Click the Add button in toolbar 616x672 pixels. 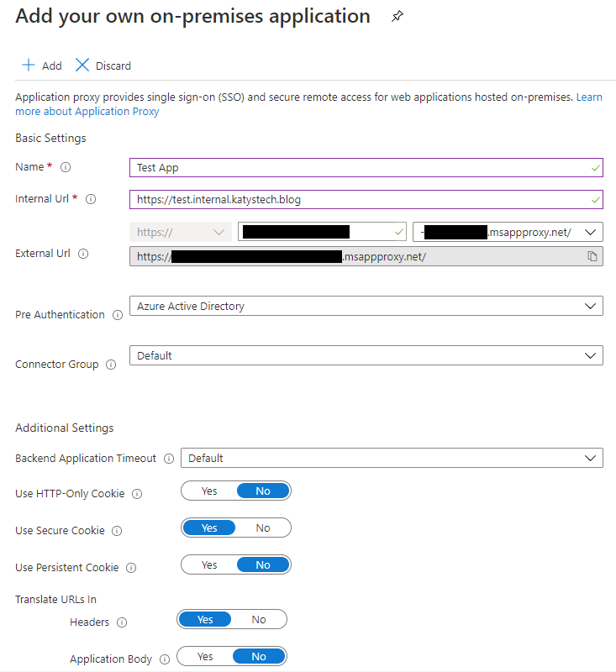coord(42,66)
